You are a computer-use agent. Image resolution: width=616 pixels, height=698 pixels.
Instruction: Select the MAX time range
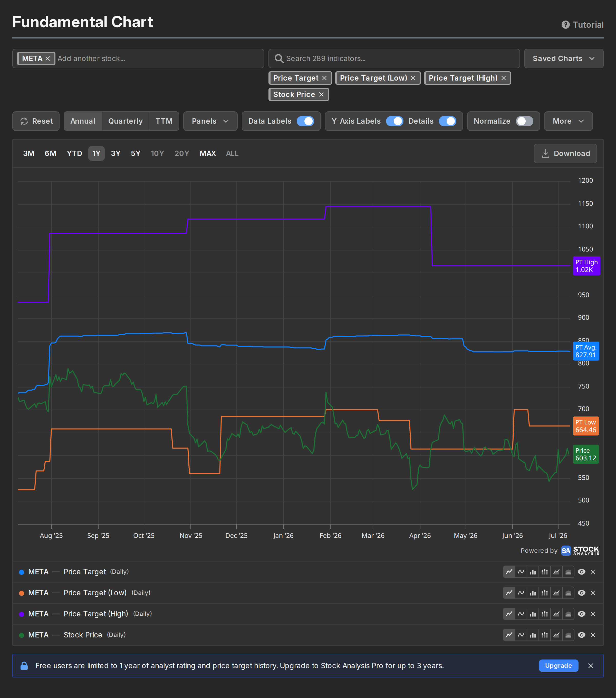pyautogui.click(x=208, y=153)
